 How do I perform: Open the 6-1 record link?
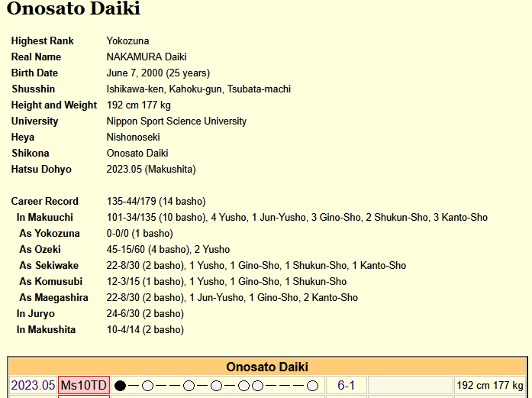click(346, 386)
